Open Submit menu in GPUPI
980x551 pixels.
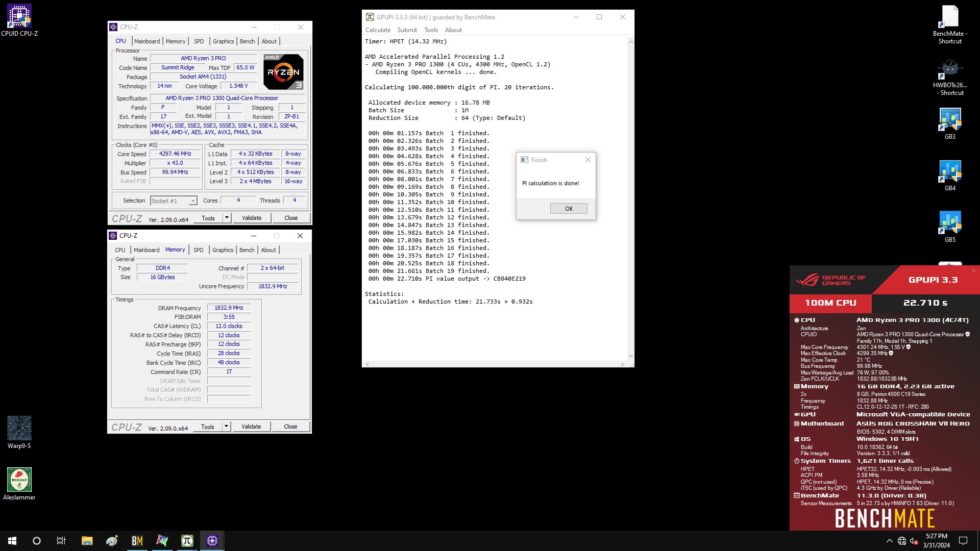coord(407,30)
